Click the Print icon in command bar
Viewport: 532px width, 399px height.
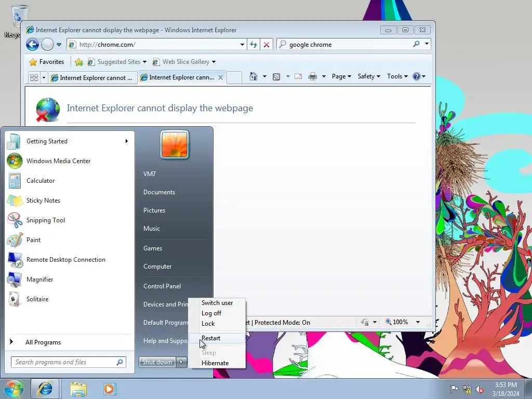coord(312,76)
